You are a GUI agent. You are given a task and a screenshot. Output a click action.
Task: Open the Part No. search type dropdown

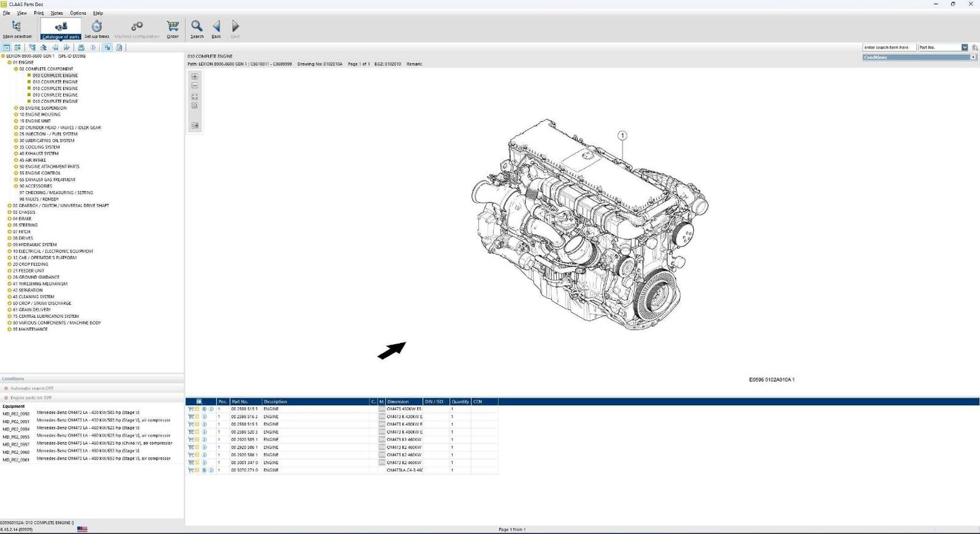coord(965,47)
